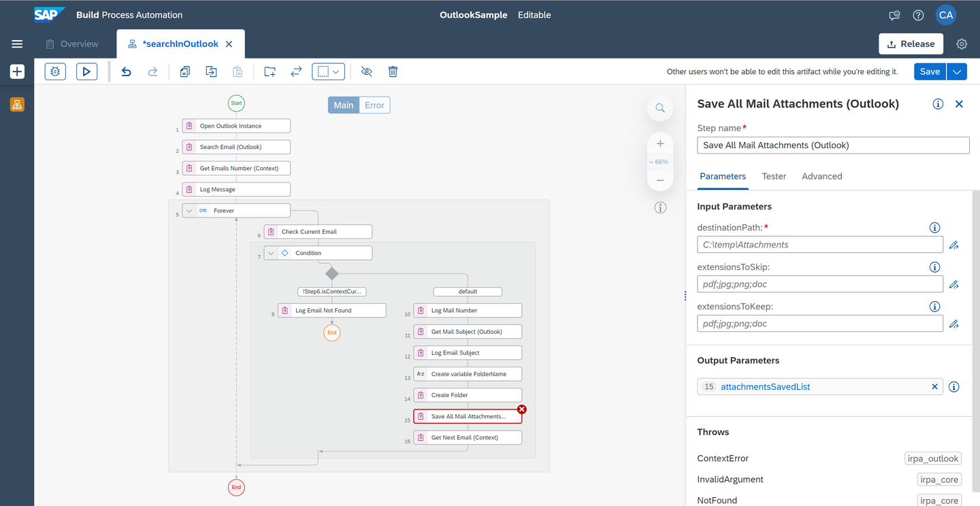980x506 pixels.
Task: Open the attachmentsSavedList output variable
Action: pos(765,387)
